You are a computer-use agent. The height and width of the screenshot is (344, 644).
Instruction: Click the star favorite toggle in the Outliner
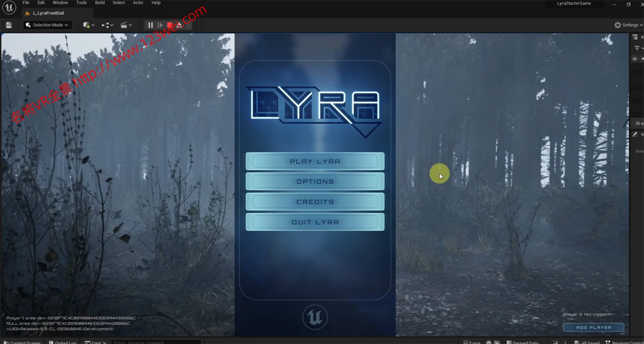click(643, 58)
